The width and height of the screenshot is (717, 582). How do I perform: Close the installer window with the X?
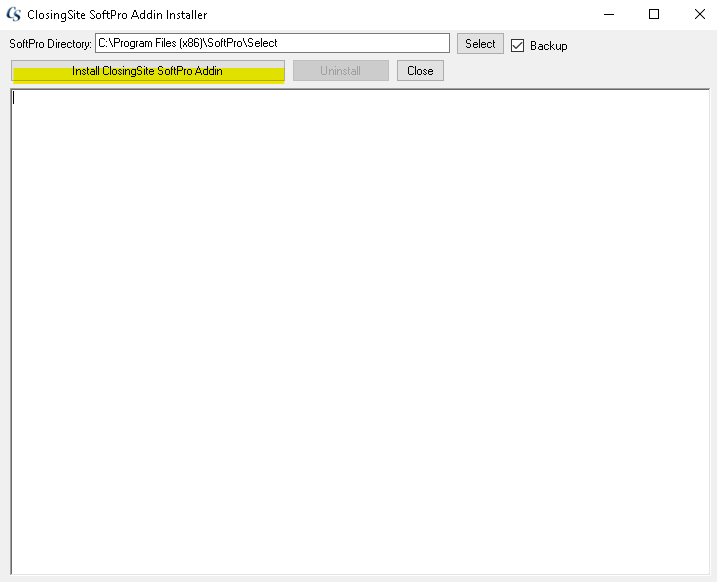pyautogui.click(x=699, y=15)
